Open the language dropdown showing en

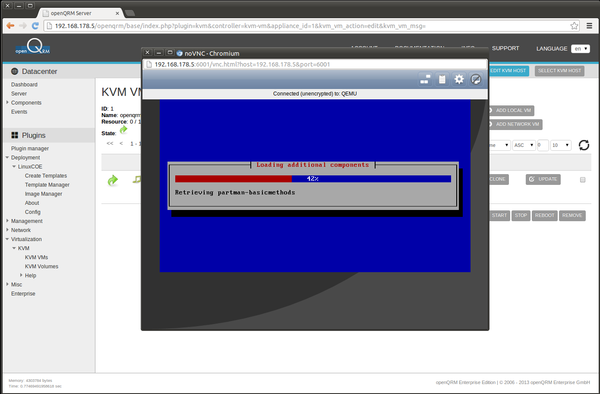[x=580, y=49]
